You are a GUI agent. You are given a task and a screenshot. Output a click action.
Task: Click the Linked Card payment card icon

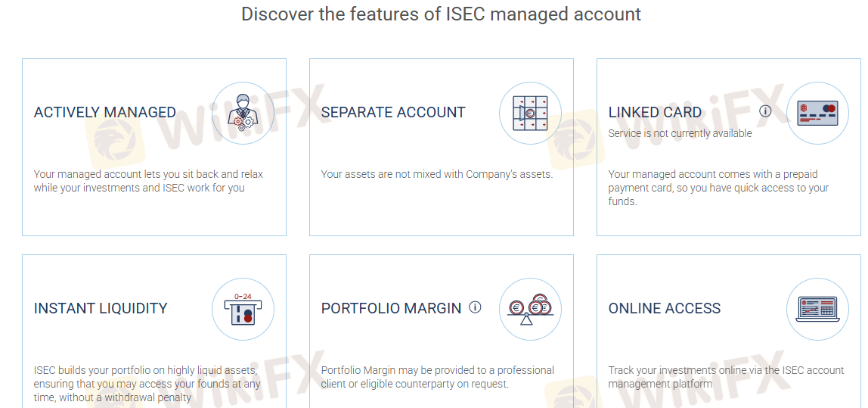coord(817,113)
